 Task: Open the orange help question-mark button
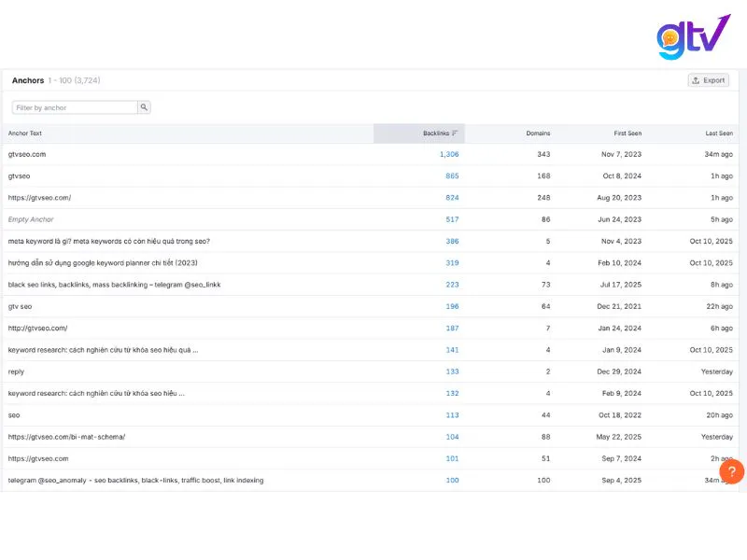tap(732, 471)
